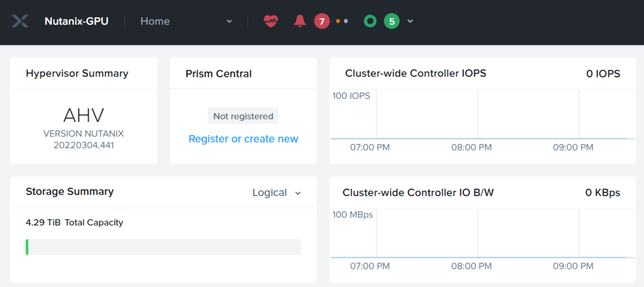Click the 4.29 TiB Total Capacity text

[x=75, y=223]
